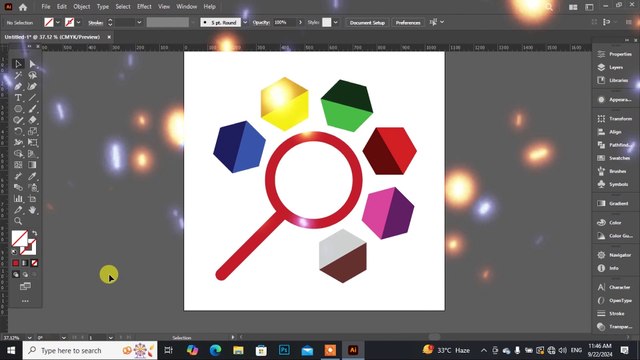640x360 pixels.
Task: Select the Gradient tool in toolbar
Action: pos(33,165)
